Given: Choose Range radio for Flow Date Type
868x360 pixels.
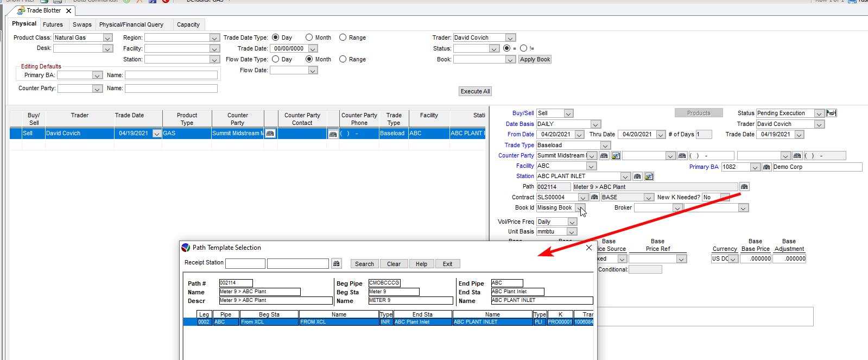Looking at the screenshot, I should 343,59.
